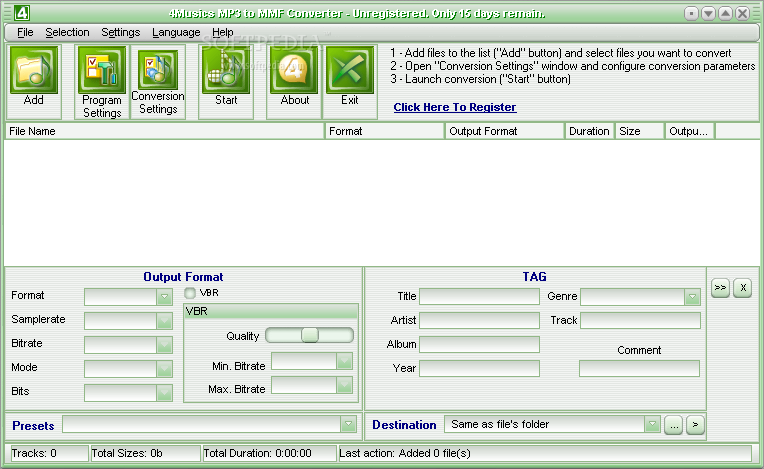
Task: Open the Help menu
Action: (223, 33)
